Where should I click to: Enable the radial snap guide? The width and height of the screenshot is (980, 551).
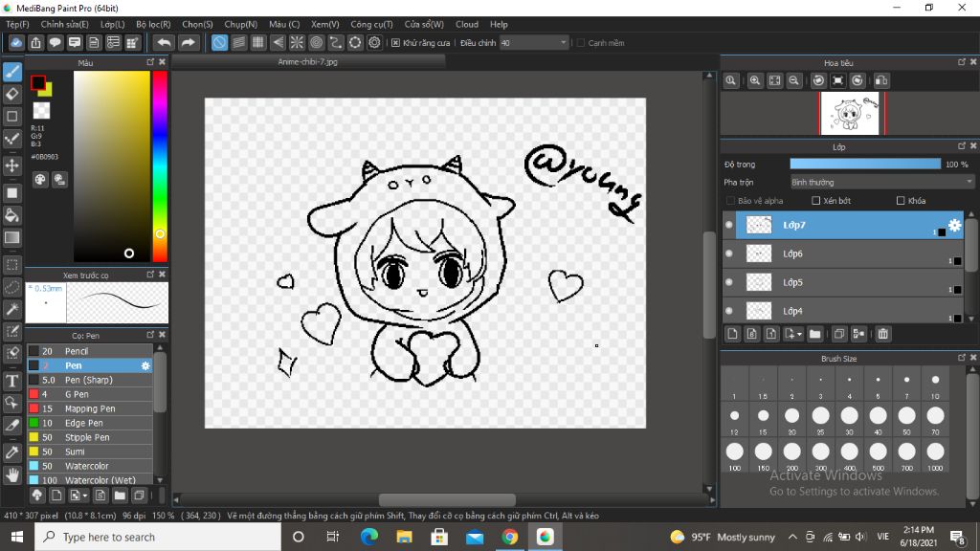(297, 42)
